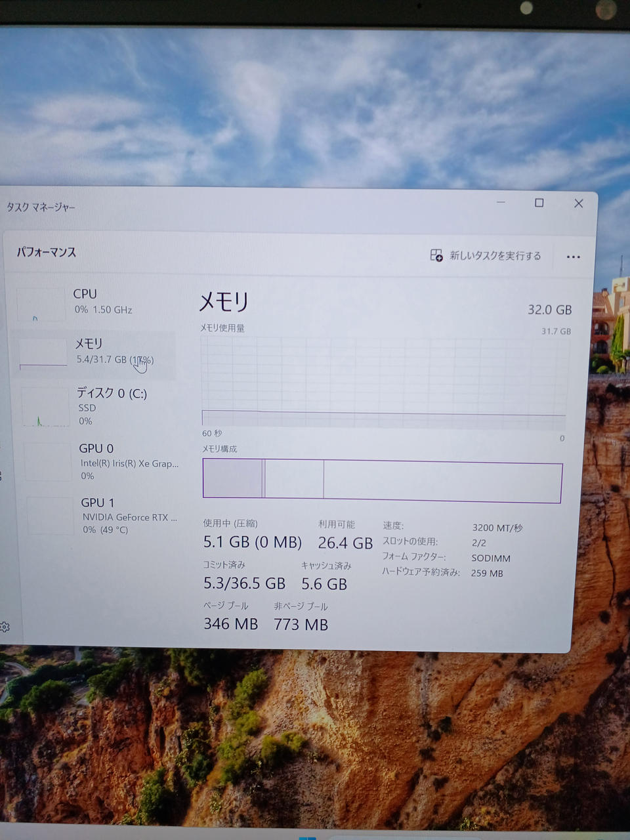The height and width of the screenshot is (840, 630).
Task: Close the タスク マネージャー window
Action: click(578, 203)
